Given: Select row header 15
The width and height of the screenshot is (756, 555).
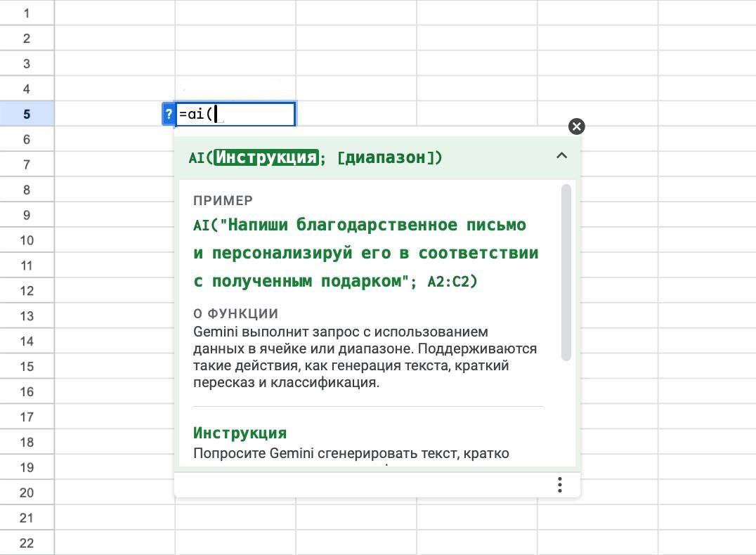Looking at the screenshot, I should [x=27, y=367].
